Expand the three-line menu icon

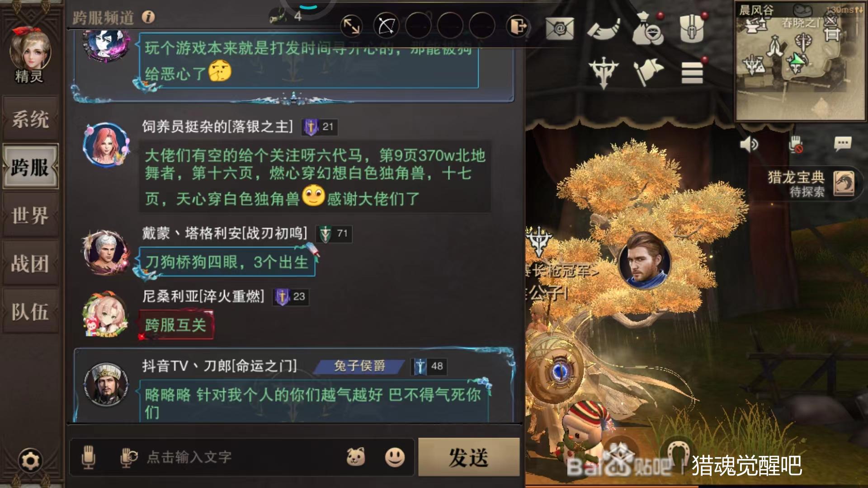692,72
